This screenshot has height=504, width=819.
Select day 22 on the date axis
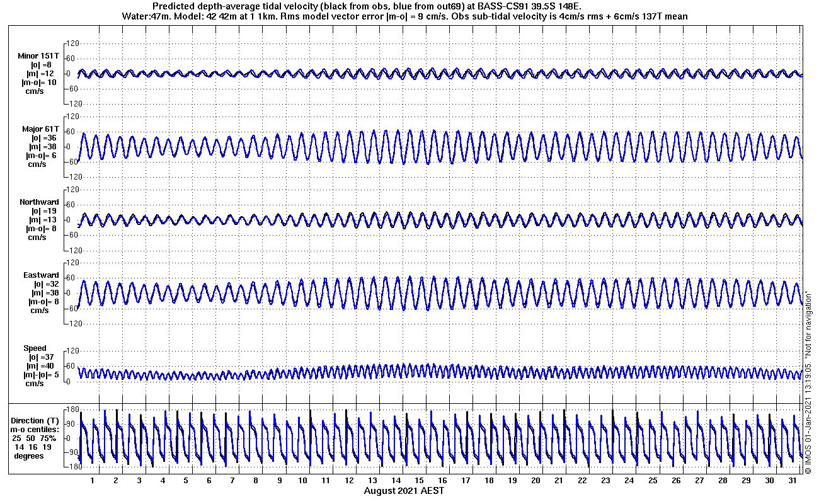pos(582,481)
